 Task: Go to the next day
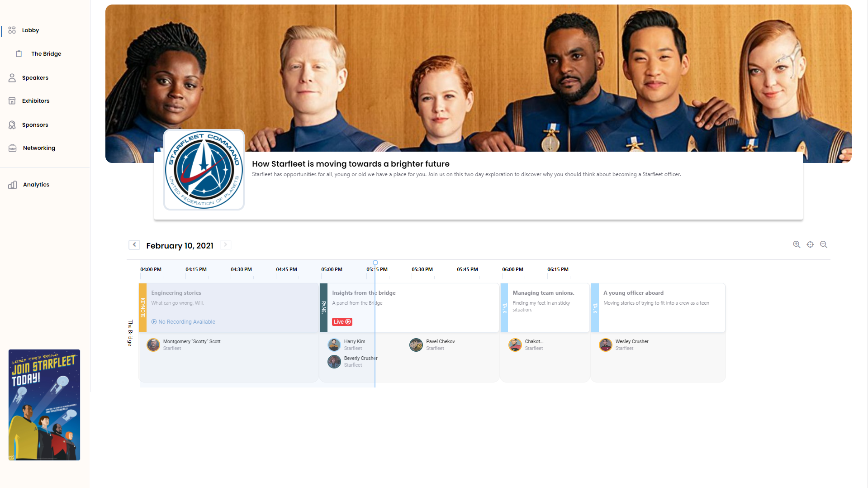[x=226, y=245]
